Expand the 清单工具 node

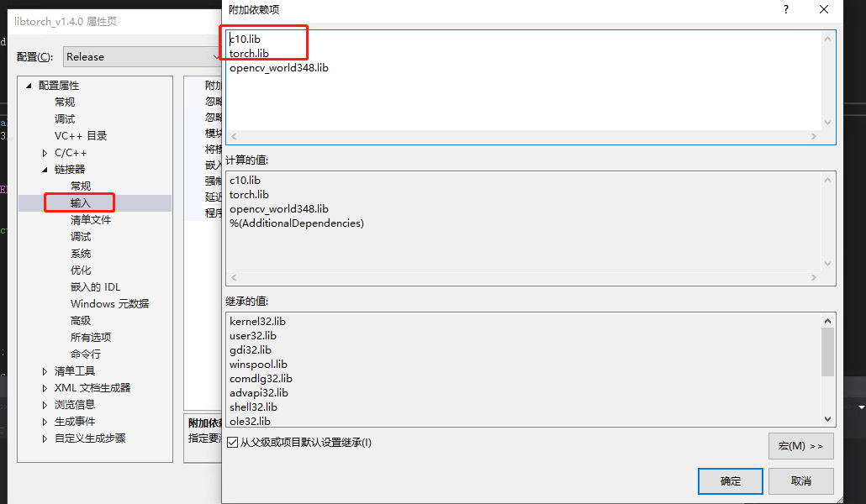pyautogui.click(x=45, y=370)
